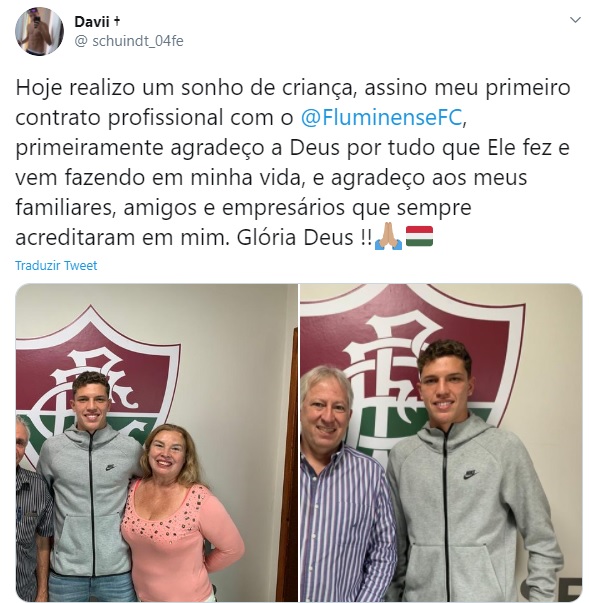Visit the @schuindt_04fe handle link
This screenshot has width=589, height=603.
click(x=129, y=41)
